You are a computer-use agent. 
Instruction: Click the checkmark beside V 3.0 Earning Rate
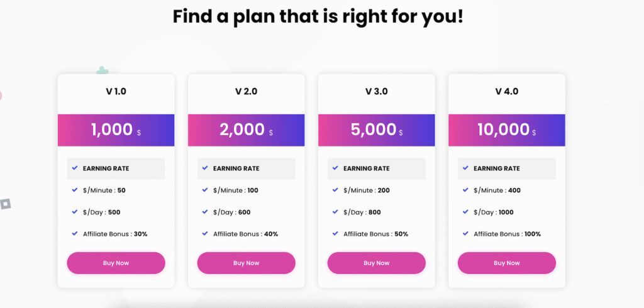click(335, 168)
